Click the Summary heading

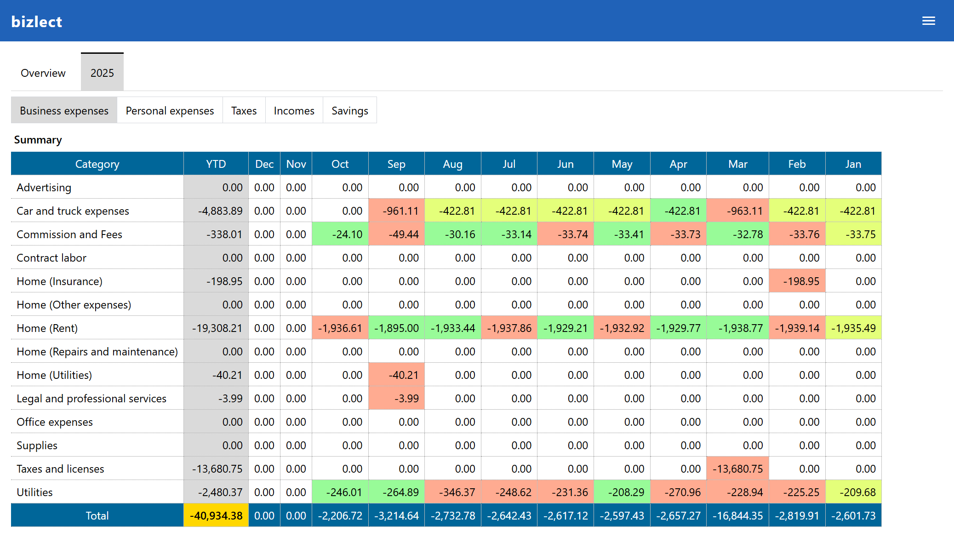38,140
